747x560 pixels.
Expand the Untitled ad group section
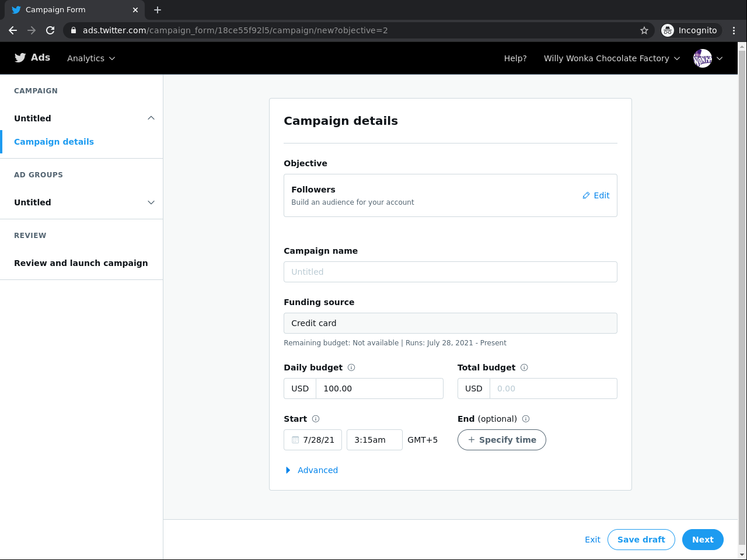[151, 202]
